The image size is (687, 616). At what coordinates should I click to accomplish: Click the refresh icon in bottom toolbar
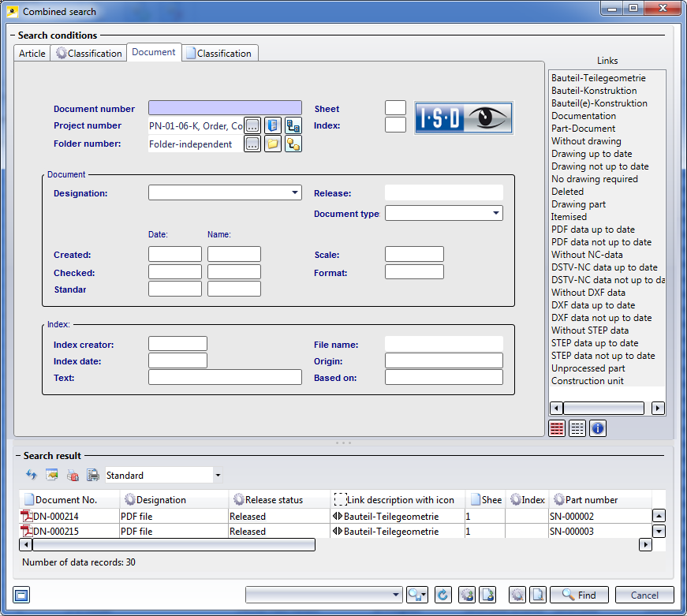442,595
